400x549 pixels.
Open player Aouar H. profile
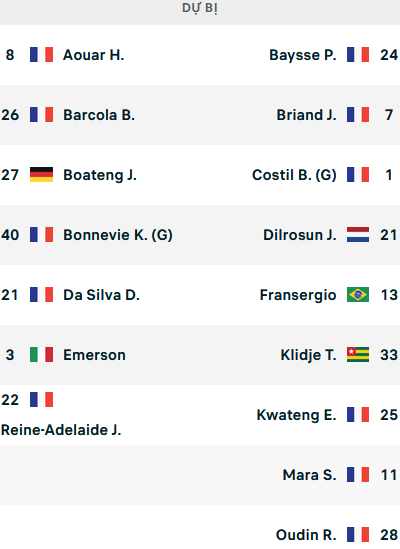point(94,55)
